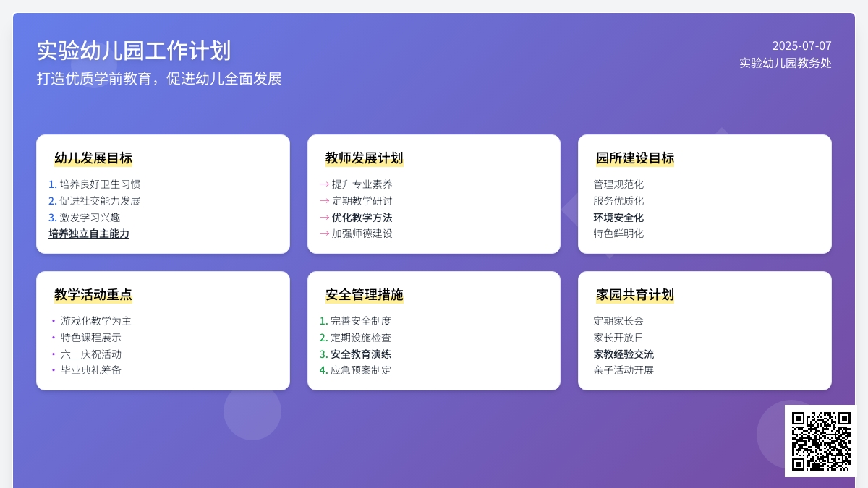This screenshot has width=868, height=488.
Task: Click bold item 家教经验交流
Action: (624, 354)
